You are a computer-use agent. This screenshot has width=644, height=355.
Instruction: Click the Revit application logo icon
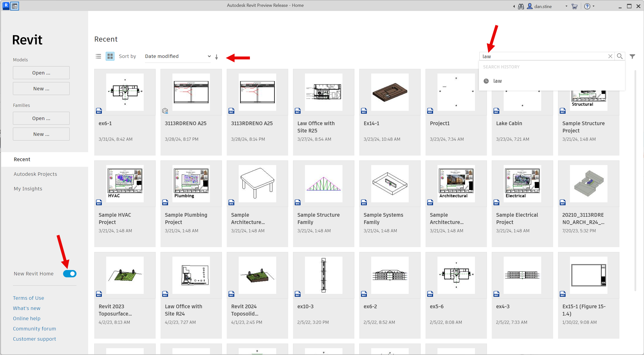pyautogui.click(x=6, y=6)
